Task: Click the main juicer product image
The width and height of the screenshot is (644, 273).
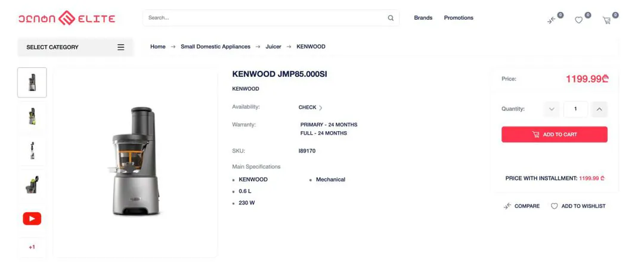Action: (135, 162)
